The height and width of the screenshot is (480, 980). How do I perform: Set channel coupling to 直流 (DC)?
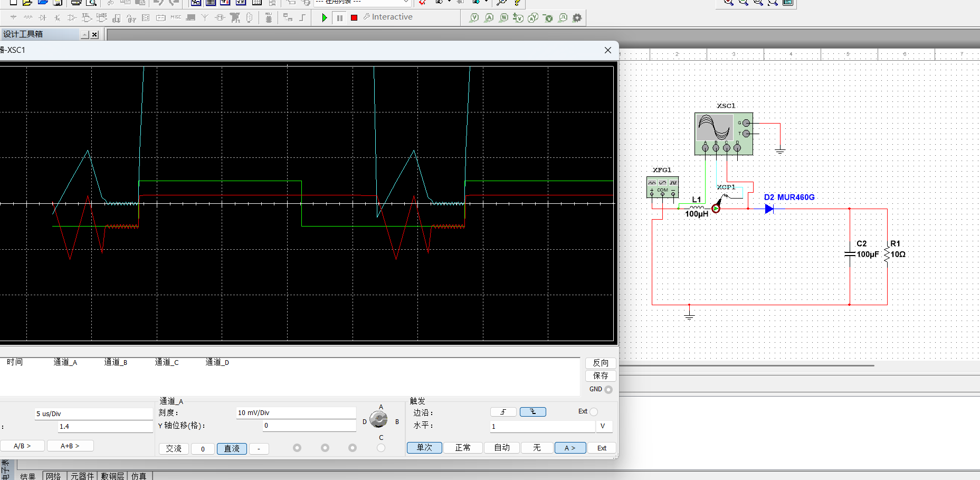tap(232, 448)
